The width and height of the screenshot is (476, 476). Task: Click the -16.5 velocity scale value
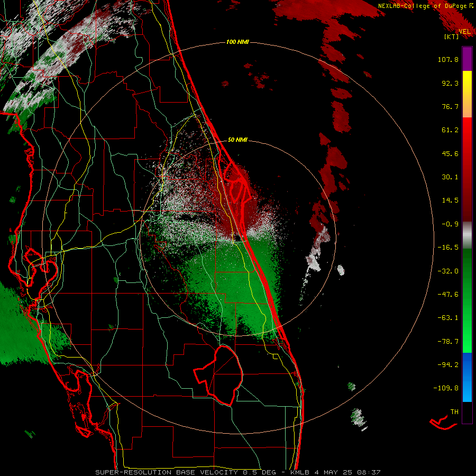448,248
